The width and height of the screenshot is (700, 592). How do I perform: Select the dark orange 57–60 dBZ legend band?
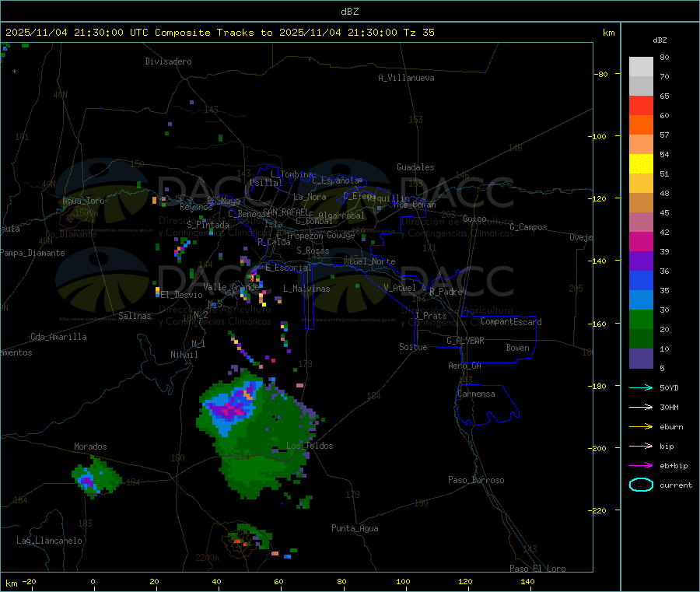pyautogui.click(x=641, y=125)
